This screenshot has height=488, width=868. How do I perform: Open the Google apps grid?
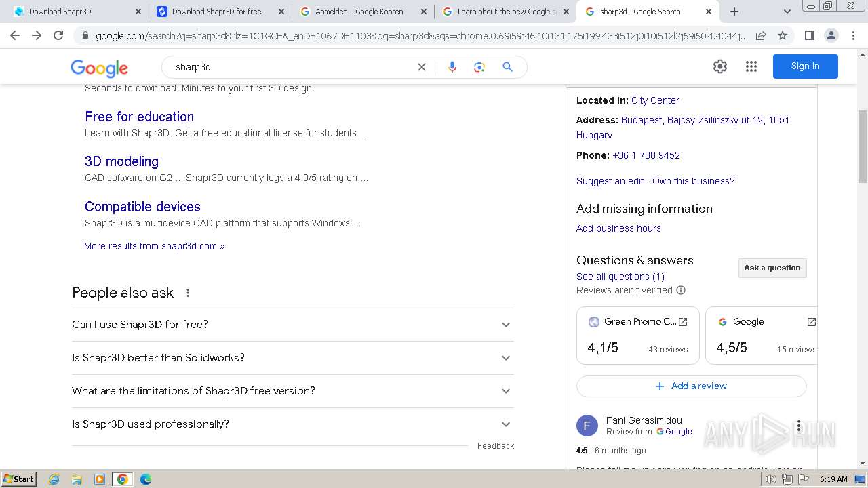(x=751, y=66)
